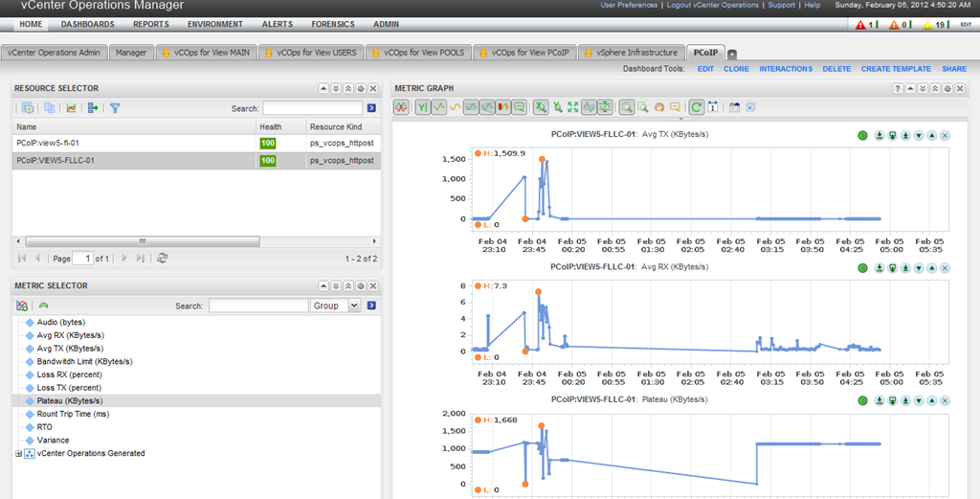Click the User Preferences link
The height and width of the screenshot is (499, 980).
click(x=629, y=5)
